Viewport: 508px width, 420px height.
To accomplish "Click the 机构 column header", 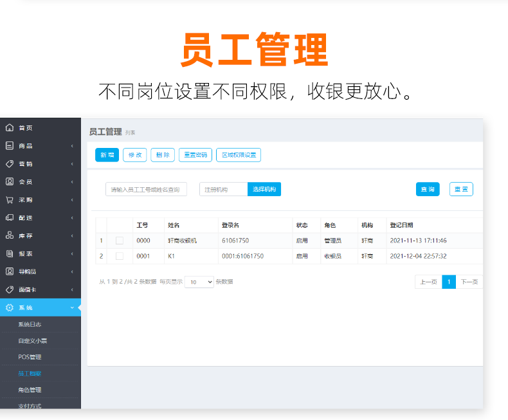I will (367, 225).
